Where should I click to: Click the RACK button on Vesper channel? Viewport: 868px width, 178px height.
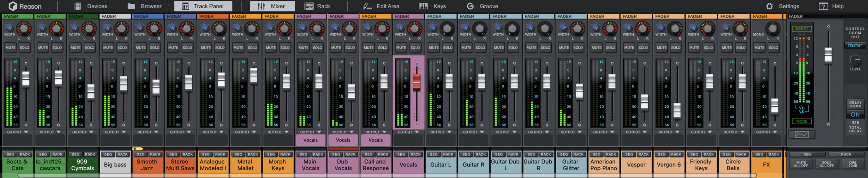pyautogui.click(x=644, y=154)
